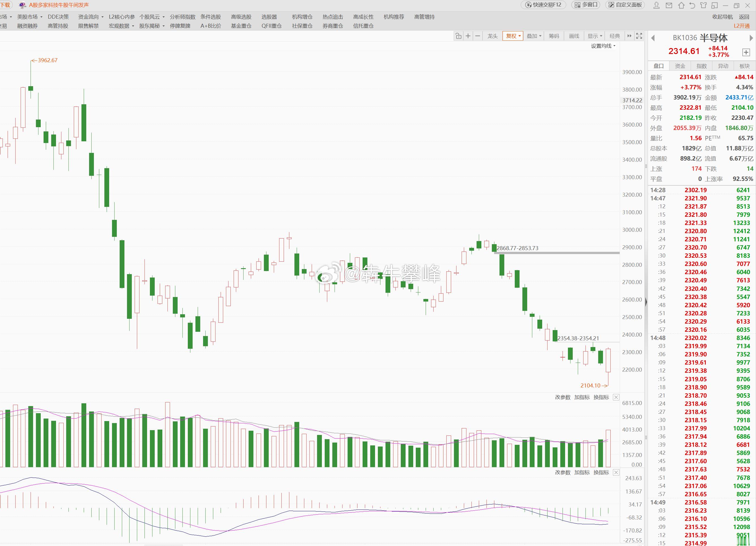Image resolution: width=756 pixels, height=546 pixels.
Task: Add 半导体 to watchlist with plus icon
Action: pos(746,52)
